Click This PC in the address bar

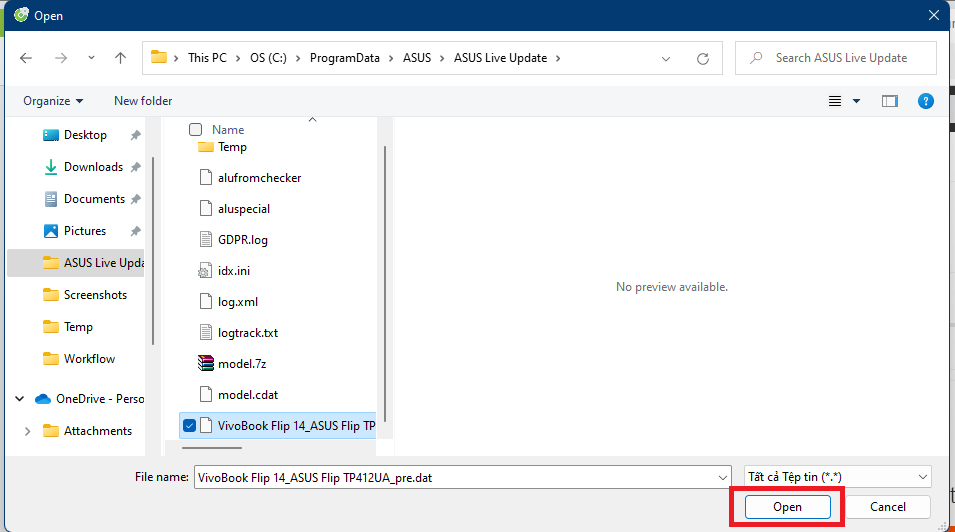207,58
